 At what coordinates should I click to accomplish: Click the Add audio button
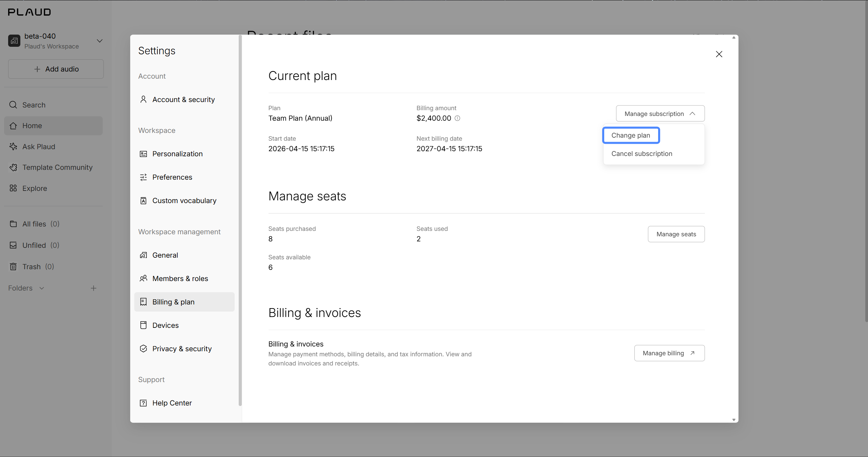click(56, 69)
